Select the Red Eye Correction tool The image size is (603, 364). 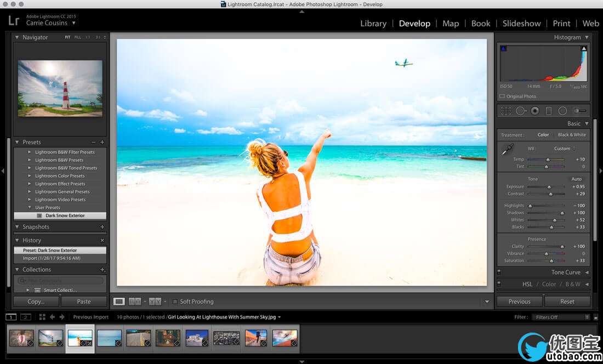click(x=534, y=111)
